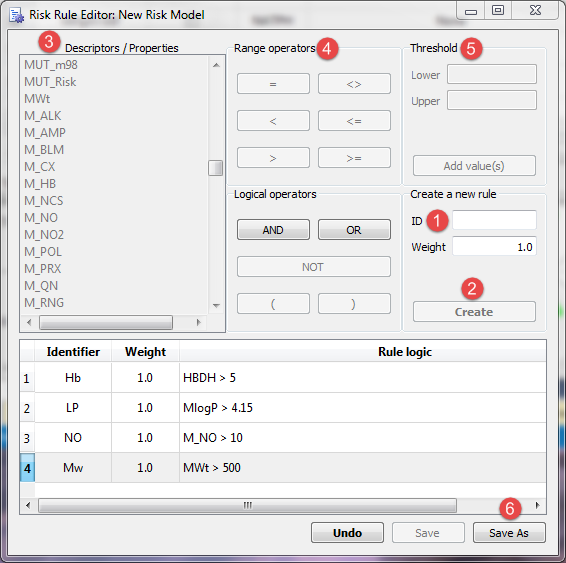Focus the new rule ID field
The image size is (566, 563).
(x=494, y=220)
